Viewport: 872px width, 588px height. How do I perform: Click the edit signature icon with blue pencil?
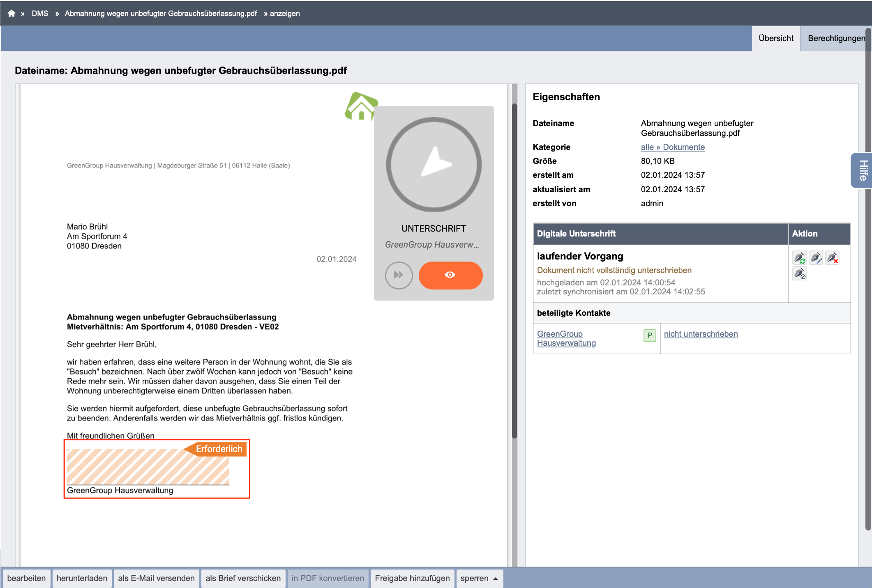816,258
